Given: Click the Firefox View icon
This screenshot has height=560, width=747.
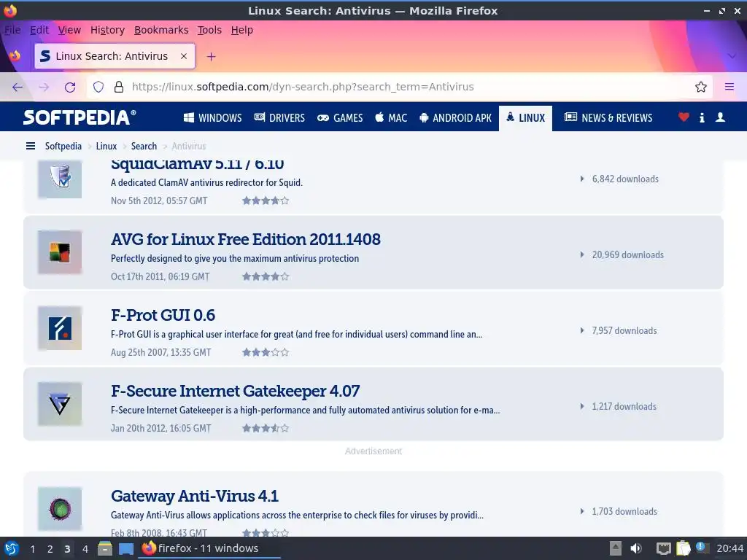Looking at the screenshot, I should coord(15,55).
